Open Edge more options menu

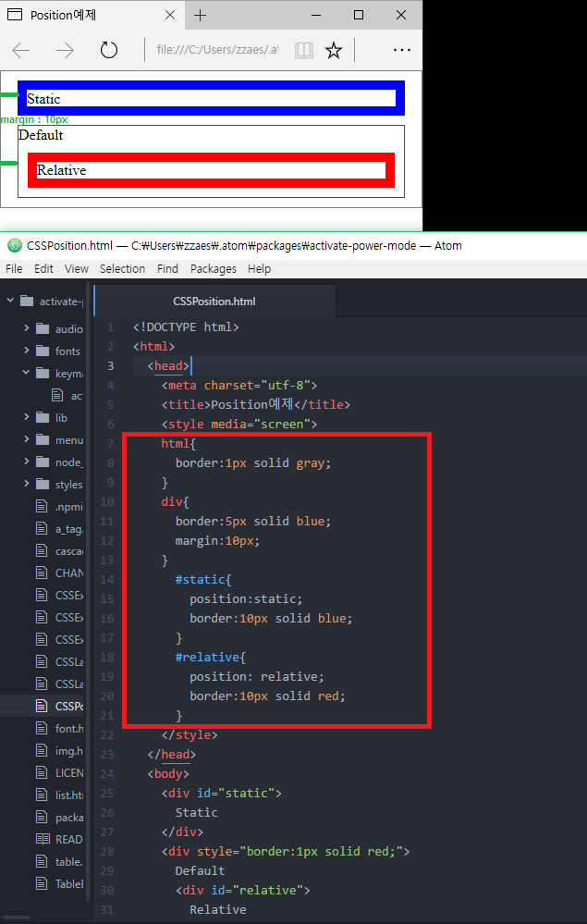click(401, 50)
